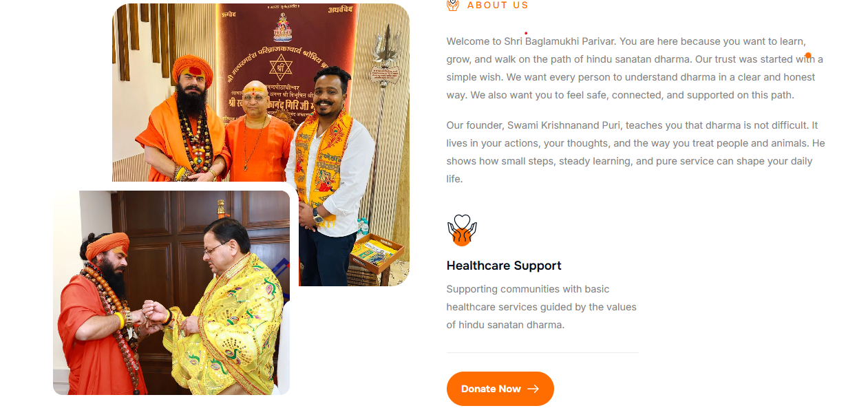Viewport: 868px width, 417px height.
Task: Click the paragraph about Swami Krishnanand Puri
Action: click(x=635, y=152)
